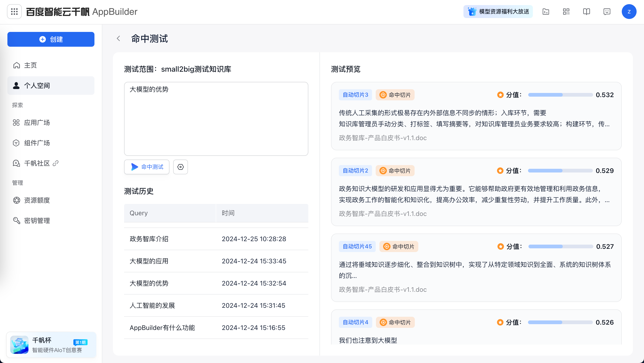
Task: Open 应用广场 from the sidebar
Action: [51, 123]
